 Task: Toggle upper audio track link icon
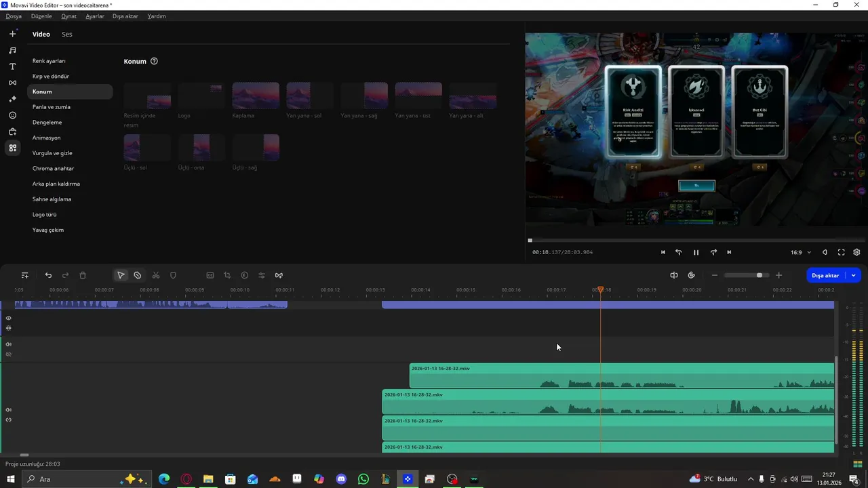pyautogui.click(x=9, y=354)
